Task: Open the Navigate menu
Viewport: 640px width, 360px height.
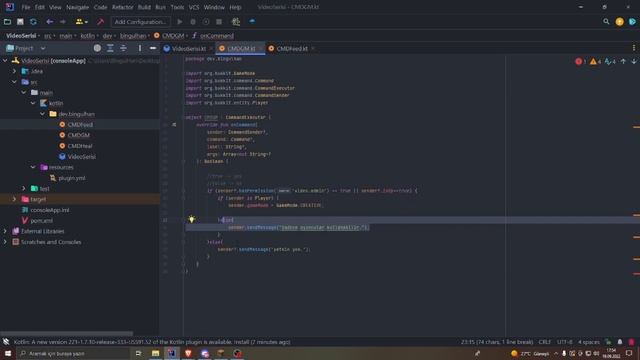Action: tap(78, 7)
